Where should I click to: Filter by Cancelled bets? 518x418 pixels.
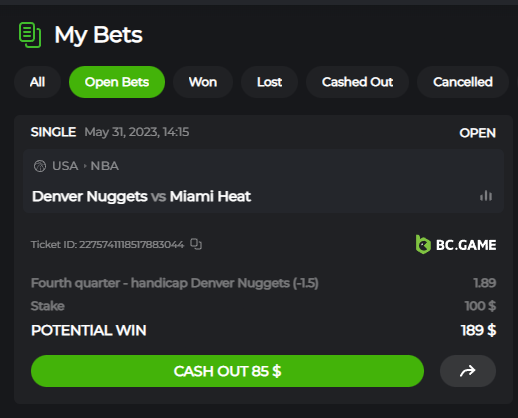pyautogui.click(x=463, y=82)
